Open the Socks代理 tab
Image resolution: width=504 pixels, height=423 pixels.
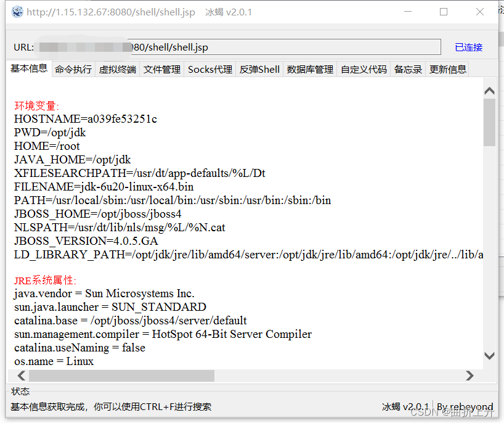(x=209, y=69)
